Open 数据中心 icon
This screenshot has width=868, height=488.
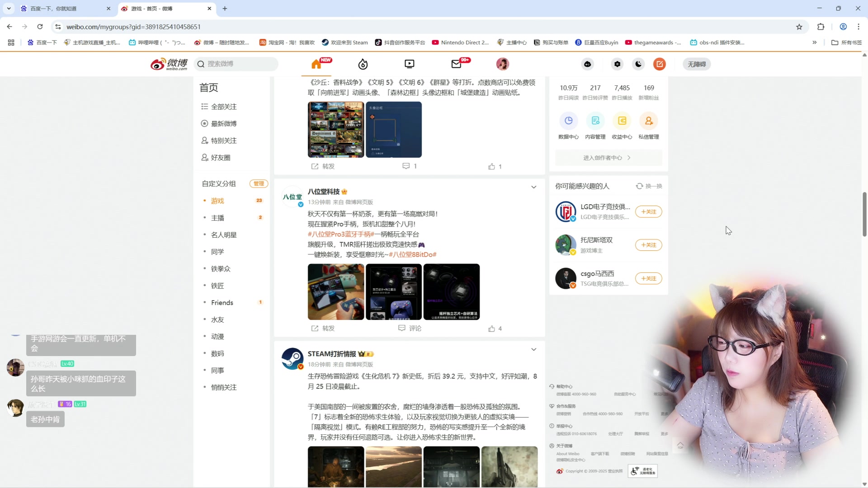click(568, 121)
